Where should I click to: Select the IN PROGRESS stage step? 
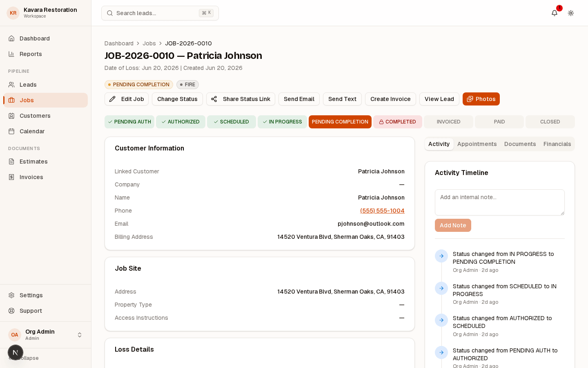click(282, 122)
